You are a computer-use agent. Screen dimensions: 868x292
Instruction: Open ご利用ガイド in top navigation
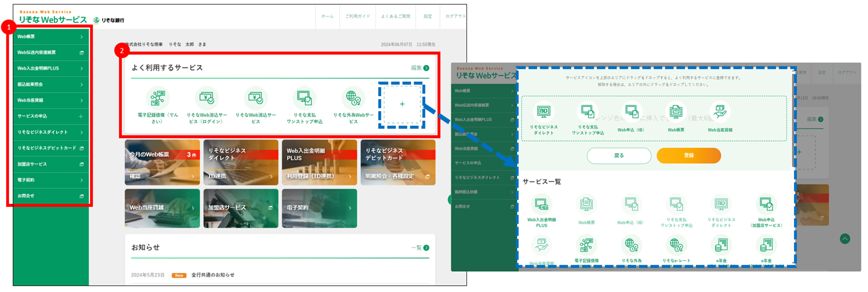358,16
